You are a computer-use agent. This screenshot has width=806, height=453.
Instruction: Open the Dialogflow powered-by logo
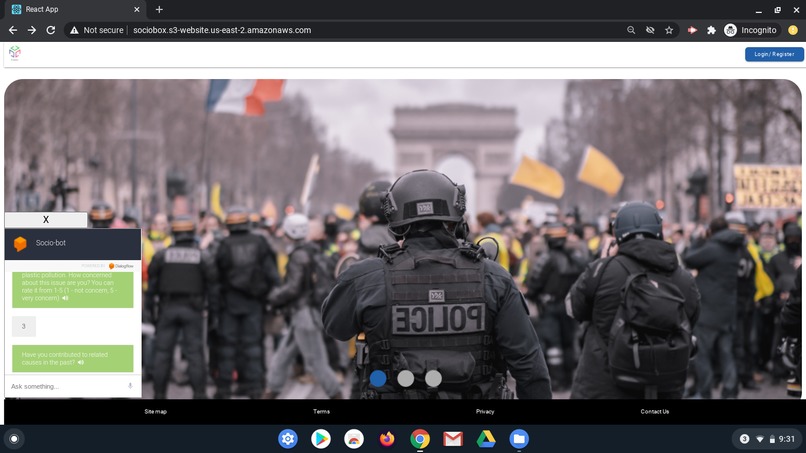[121, 266]
